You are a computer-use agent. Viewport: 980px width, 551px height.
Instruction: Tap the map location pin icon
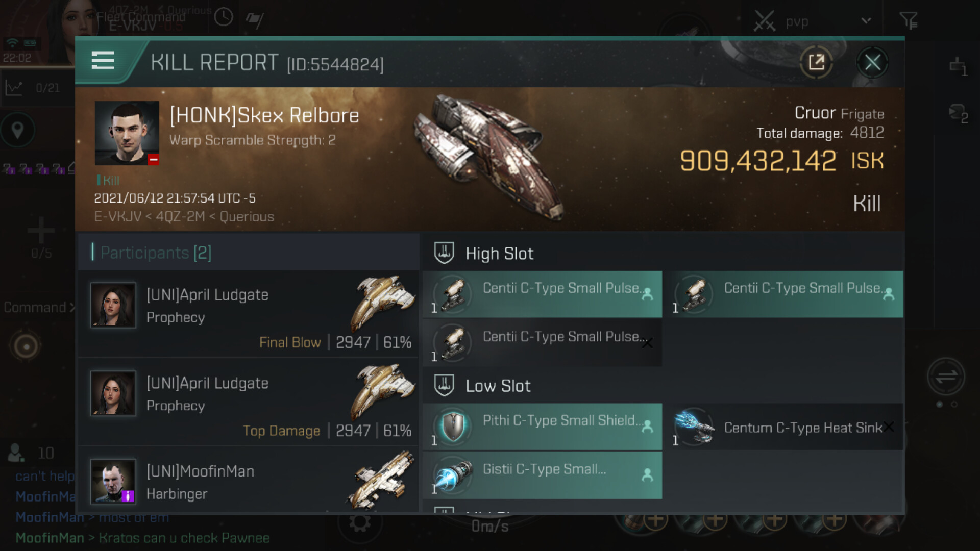(x=17, y=130)
